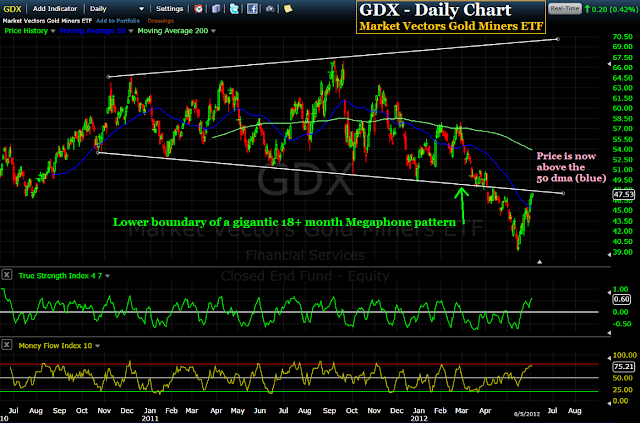Click the True Strength Index 4 7 label
The width and height of the screenshot is (640, 423).
click(60, 276)
